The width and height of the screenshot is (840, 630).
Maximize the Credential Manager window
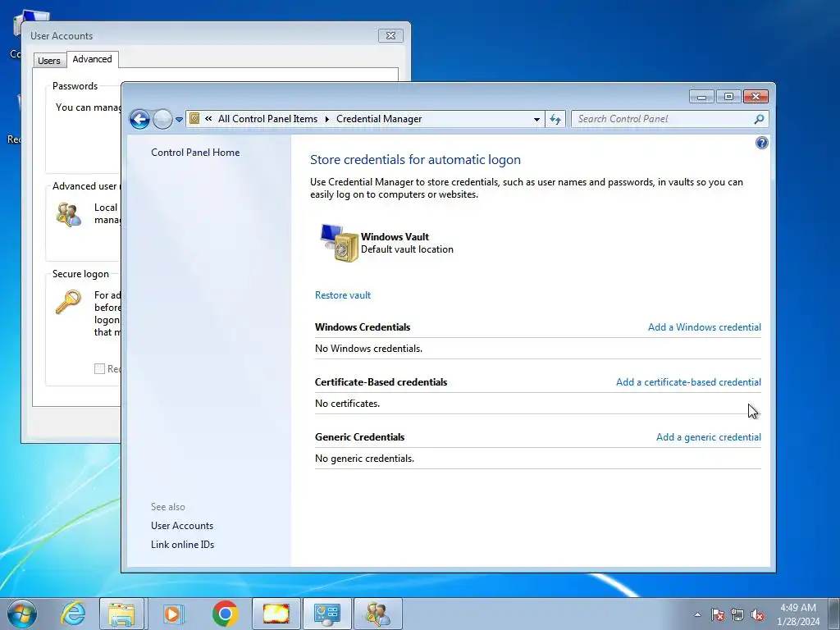[728, 97]
